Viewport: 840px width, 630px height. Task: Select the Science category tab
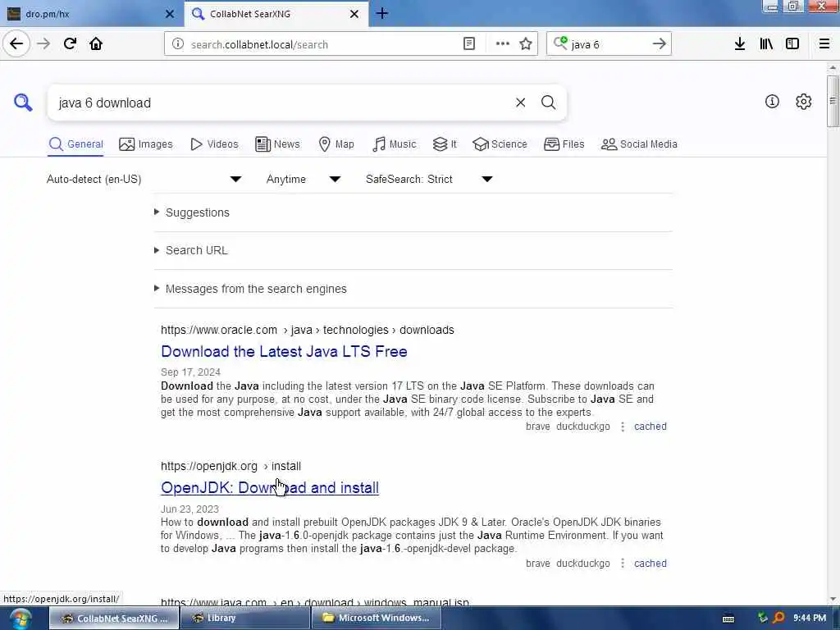(x=500, y=144)
